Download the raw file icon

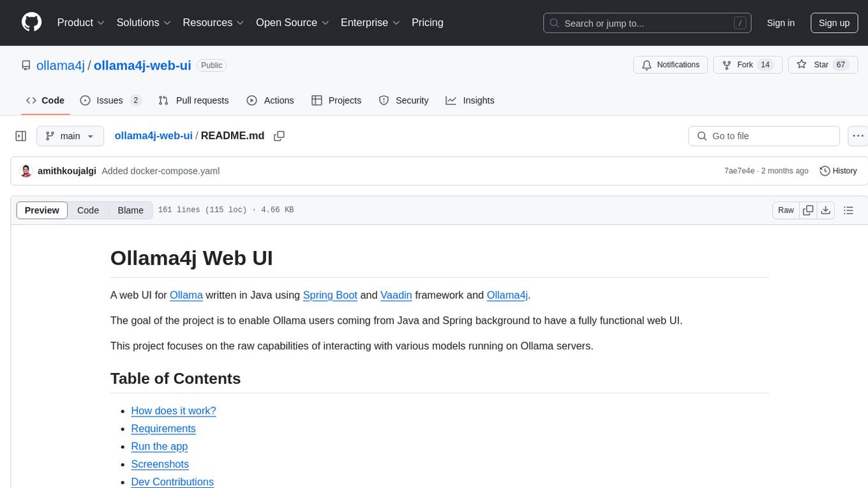point(825,210)
